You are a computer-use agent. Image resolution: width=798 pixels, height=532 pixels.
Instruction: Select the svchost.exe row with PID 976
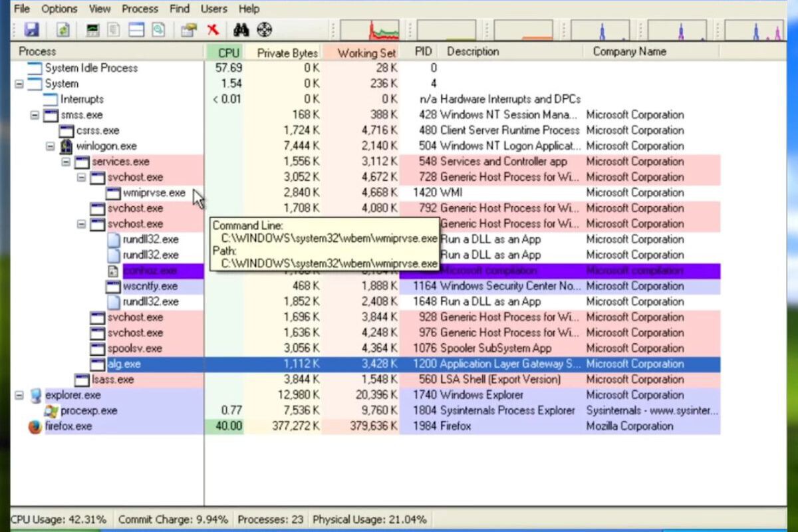366,333
